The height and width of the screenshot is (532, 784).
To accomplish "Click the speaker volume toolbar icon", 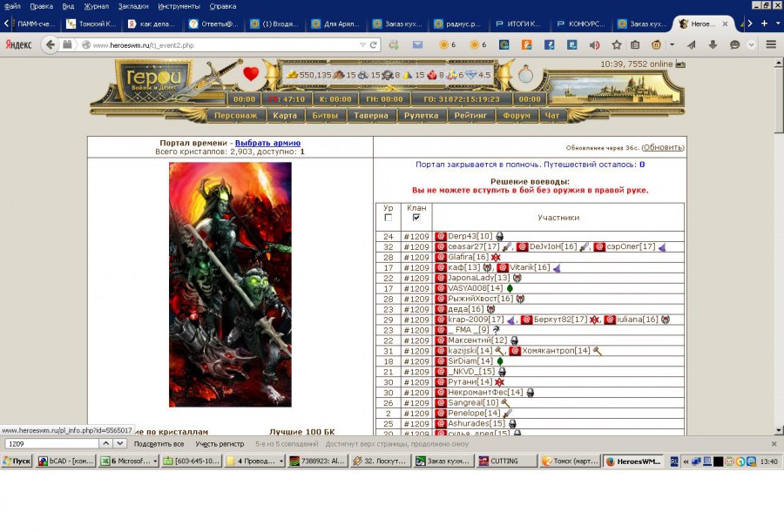I will click(594, 45).
